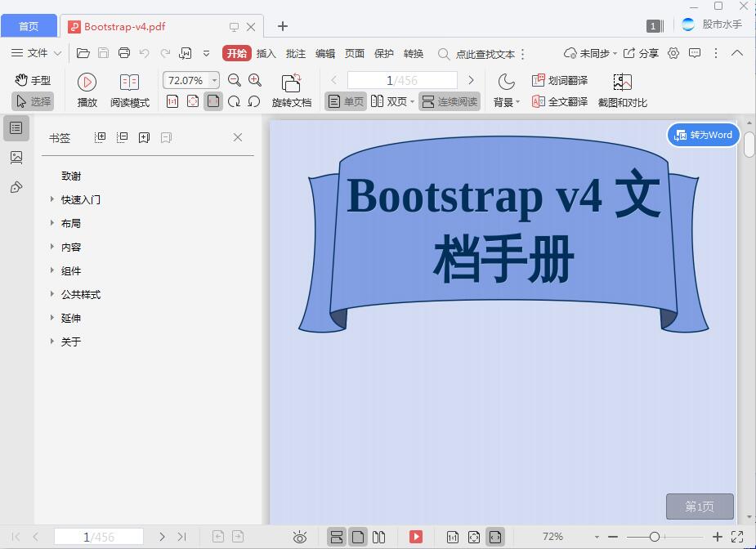Switch to 首页 home tab
The width and height of the screenshot is (756, 549).
pyautogui.click(x=29, y=26)
